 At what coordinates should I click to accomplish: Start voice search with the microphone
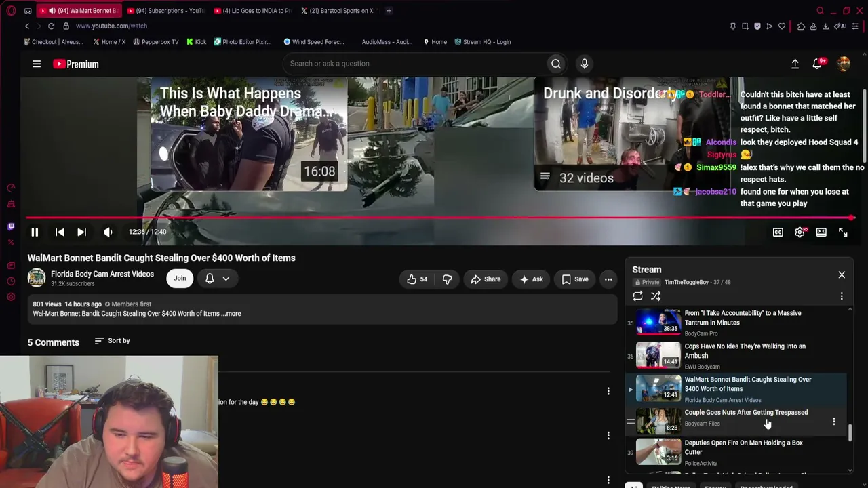585,64
